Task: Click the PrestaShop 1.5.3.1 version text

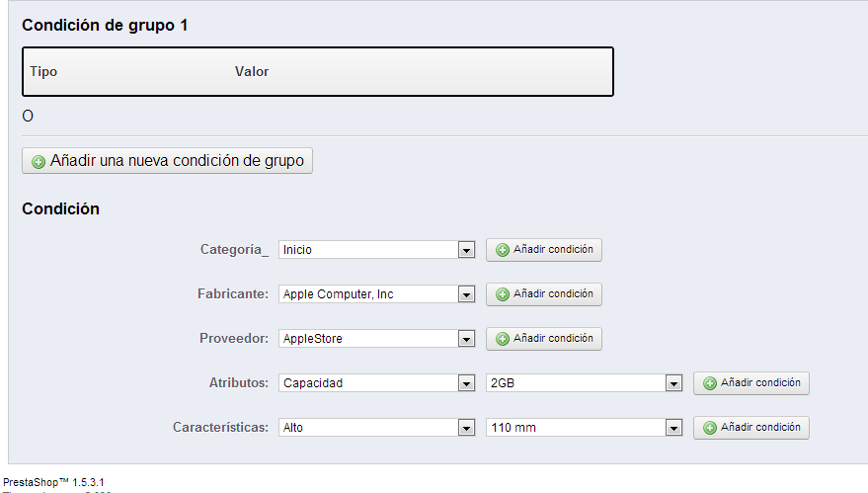Action: (53, 482)
